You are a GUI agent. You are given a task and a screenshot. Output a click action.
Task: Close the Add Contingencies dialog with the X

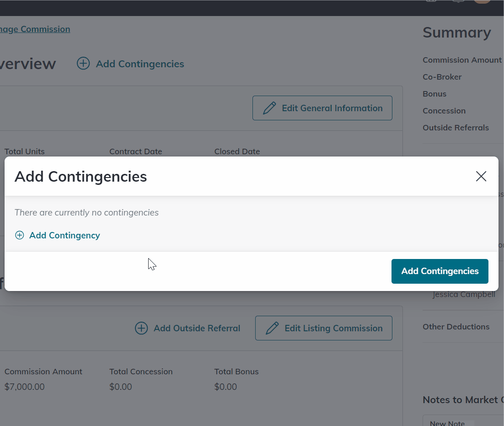click(481, 177)
